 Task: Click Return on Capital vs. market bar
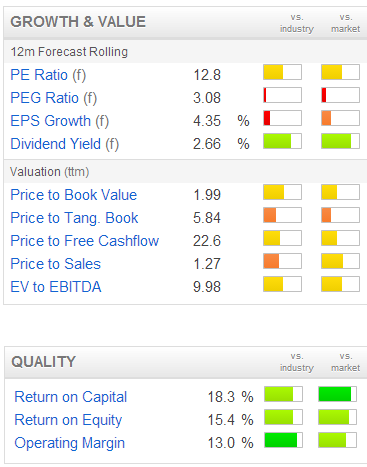(x=337, y=394)
